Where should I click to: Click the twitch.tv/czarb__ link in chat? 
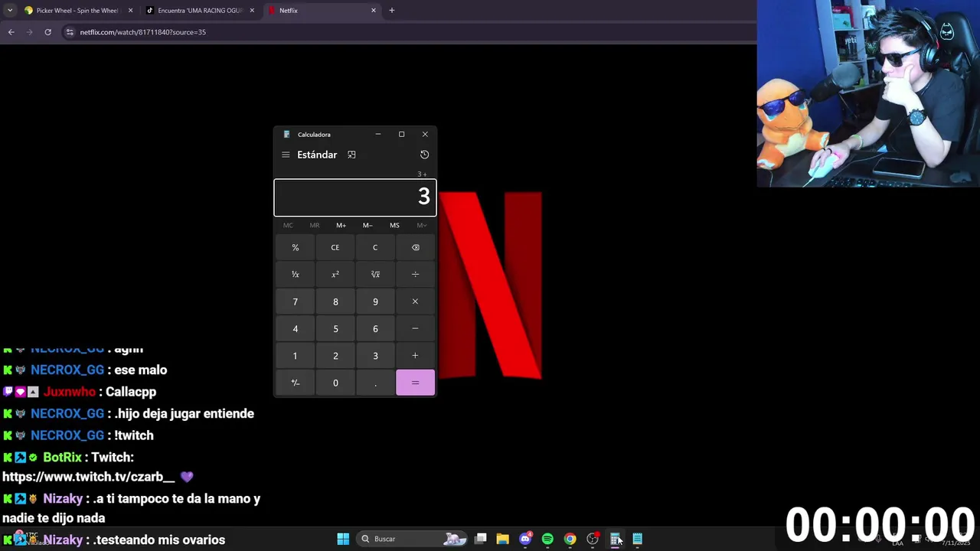[x=89, y=477]
